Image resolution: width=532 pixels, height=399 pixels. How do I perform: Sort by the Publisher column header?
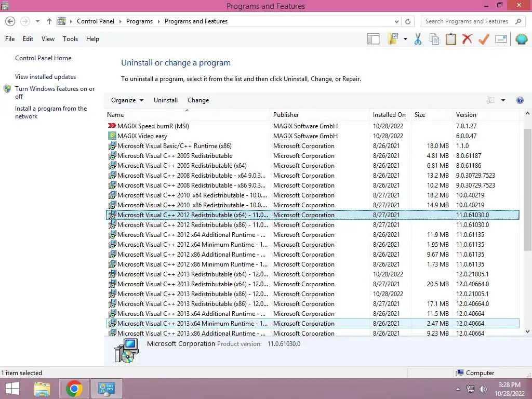click(x=320, y=115)
